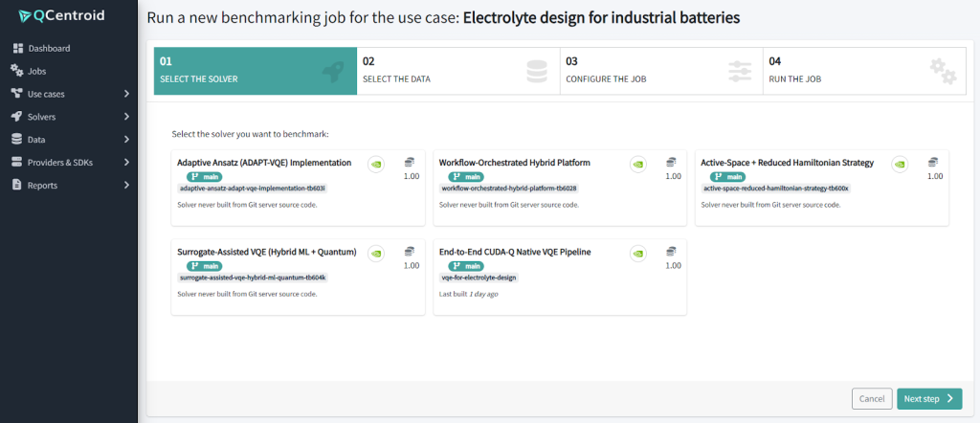Switch to the Select the Data step
The image size is (980, 423).
457,71
